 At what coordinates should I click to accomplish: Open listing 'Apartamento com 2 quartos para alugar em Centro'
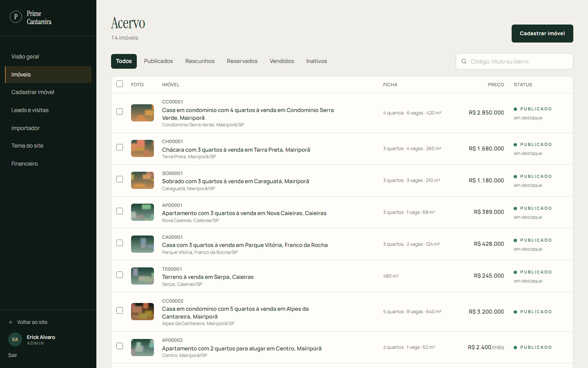(242, 348)
